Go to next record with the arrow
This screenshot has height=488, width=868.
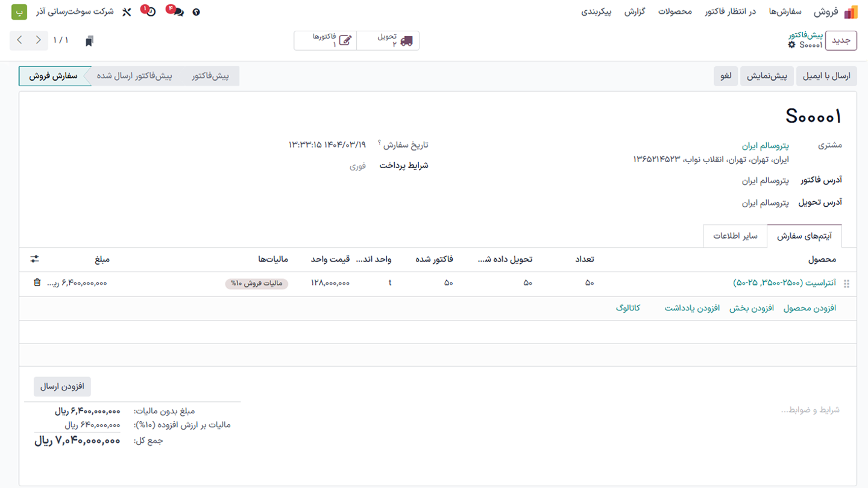[20, 40]
